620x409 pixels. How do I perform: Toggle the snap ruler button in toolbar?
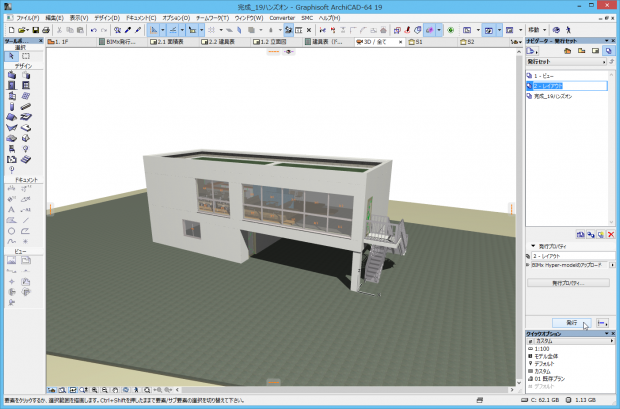[173, 30]
